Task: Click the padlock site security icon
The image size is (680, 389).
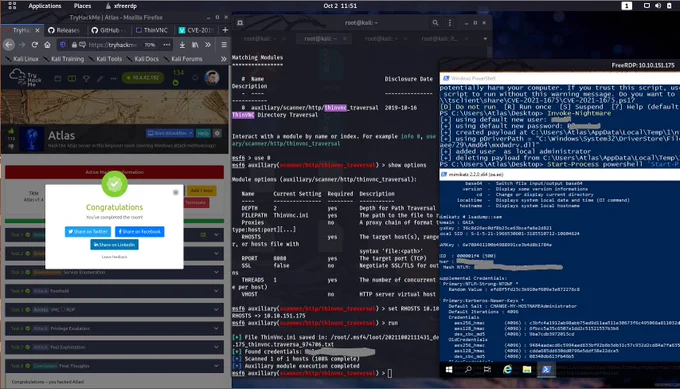Action: click(x=74, y=44)
